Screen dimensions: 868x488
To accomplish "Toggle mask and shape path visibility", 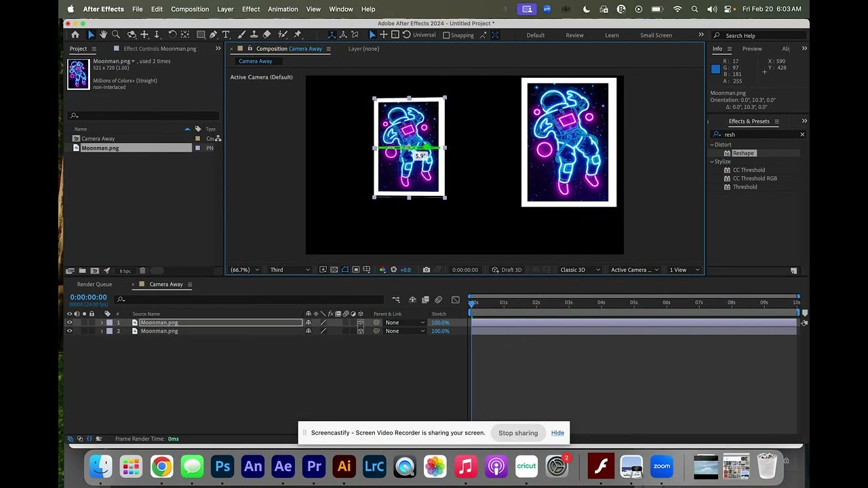I will pos(345,270).
